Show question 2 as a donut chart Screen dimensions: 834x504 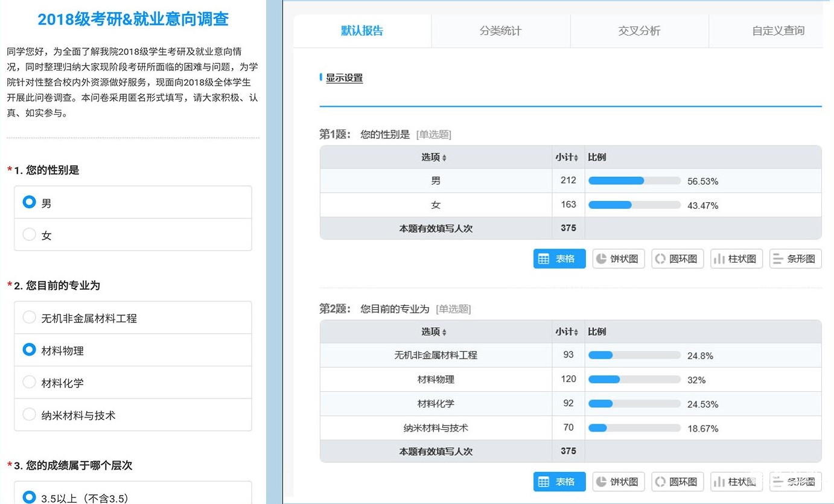pos(677,482)
